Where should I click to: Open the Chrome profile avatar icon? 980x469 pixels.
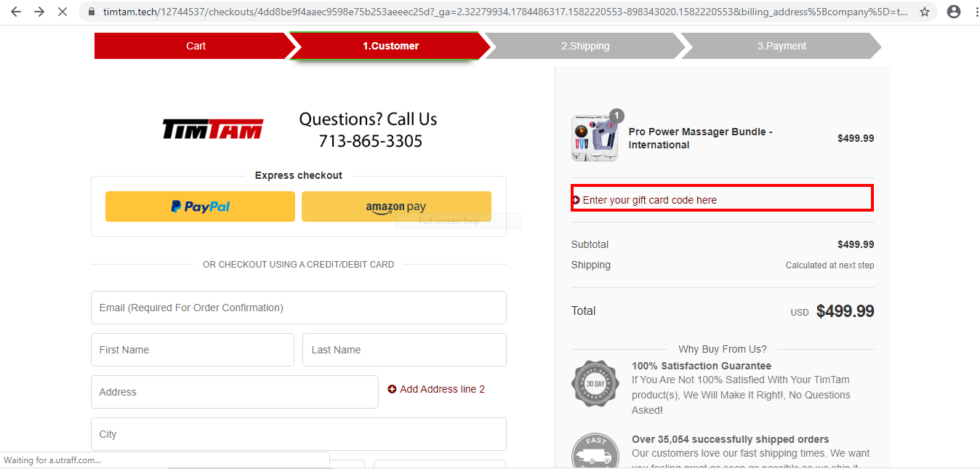point(954,12)
